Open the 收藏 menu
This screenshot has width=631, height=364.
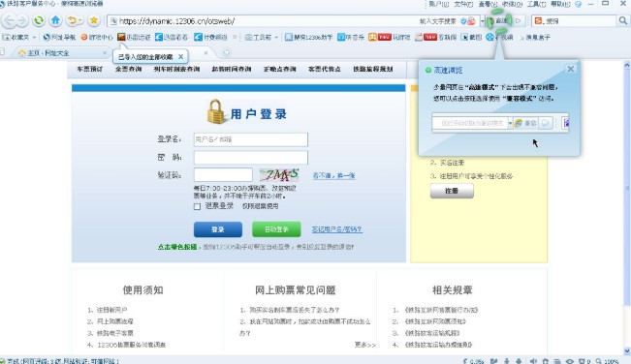512,4
